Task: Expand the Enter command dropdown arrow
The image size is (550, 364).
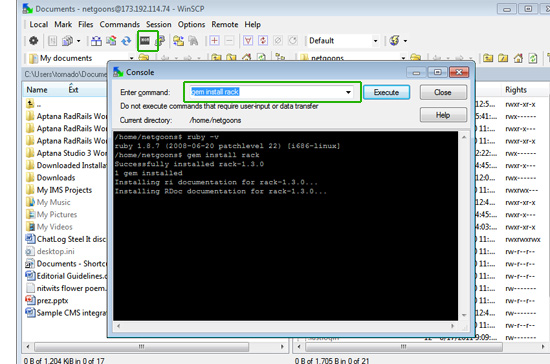Action: click(348, 92)
